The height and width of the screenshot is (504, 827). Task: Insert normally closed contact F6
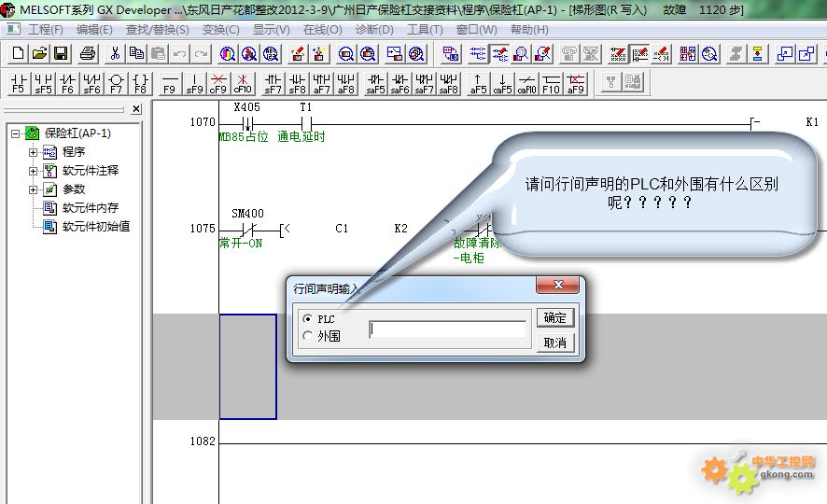(67, 83)
